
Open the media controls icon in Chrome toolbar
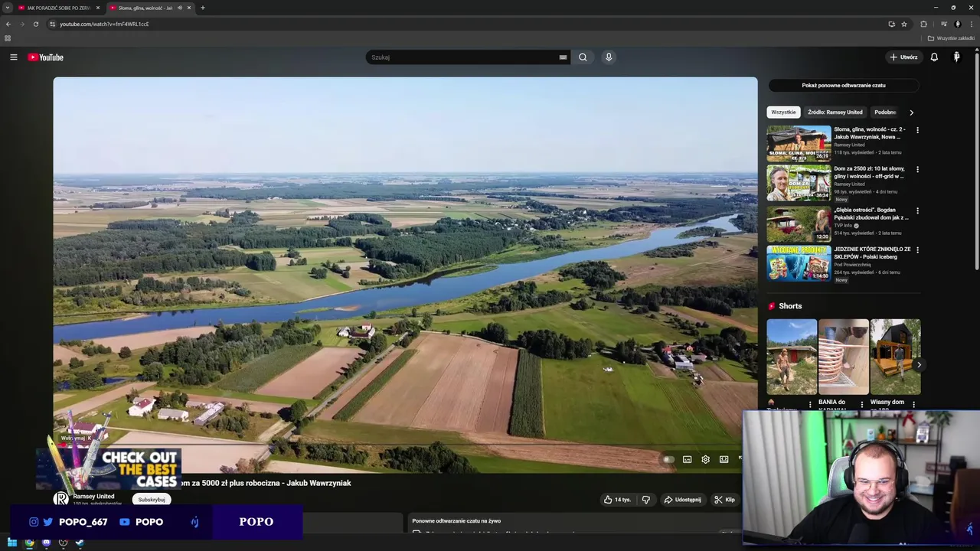(943, 24)
